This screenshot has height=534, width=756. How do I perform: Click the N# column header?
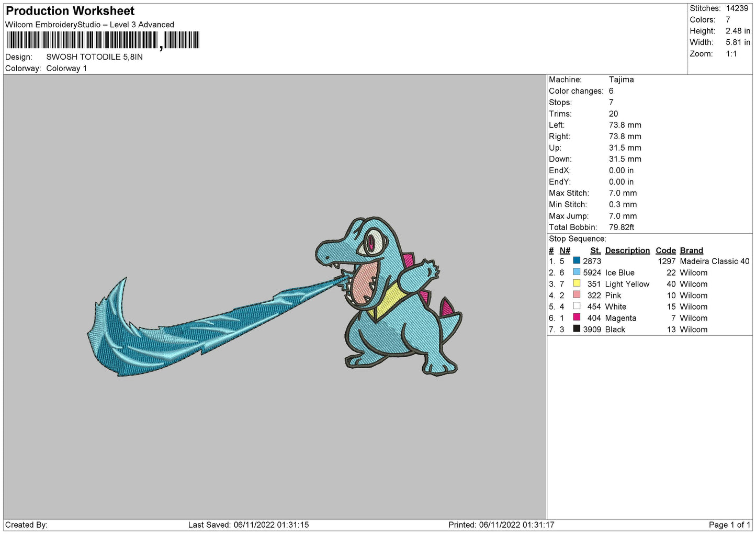pos(565,251)
